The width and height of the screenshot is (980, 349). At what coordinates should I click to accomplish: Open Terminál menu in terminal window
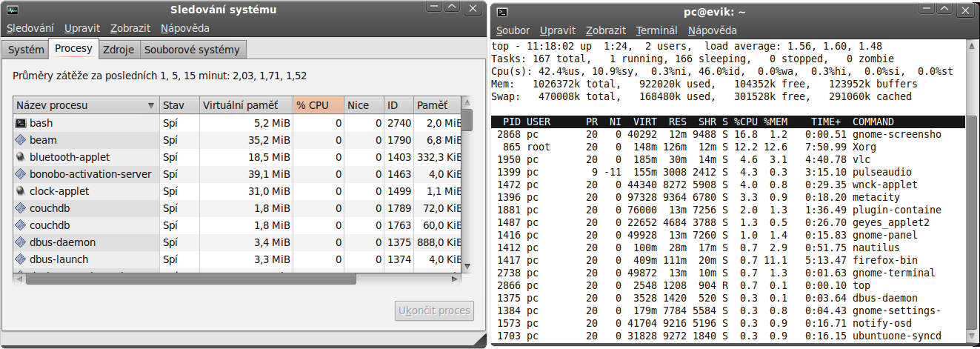657,30
